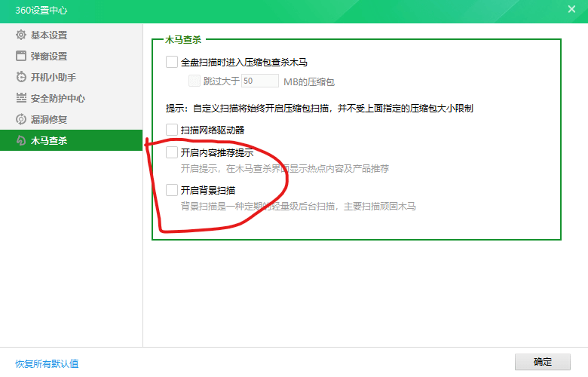Enable the 开启背景扫描 checkbox
588x377 pixels.
(172, 190)
